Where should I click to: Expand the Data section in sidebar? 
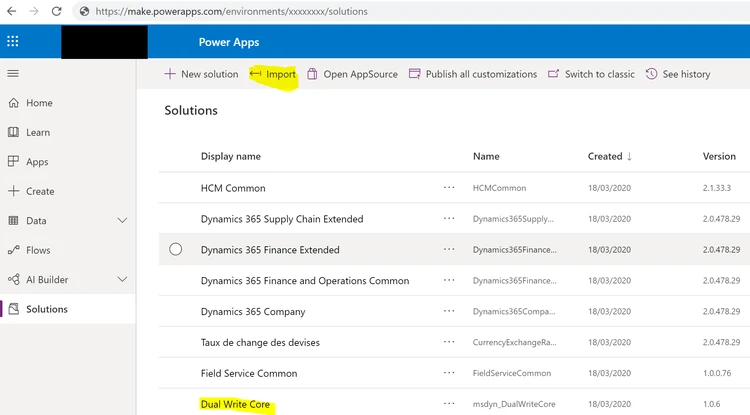pyautogui.click(x=123, y=220)
